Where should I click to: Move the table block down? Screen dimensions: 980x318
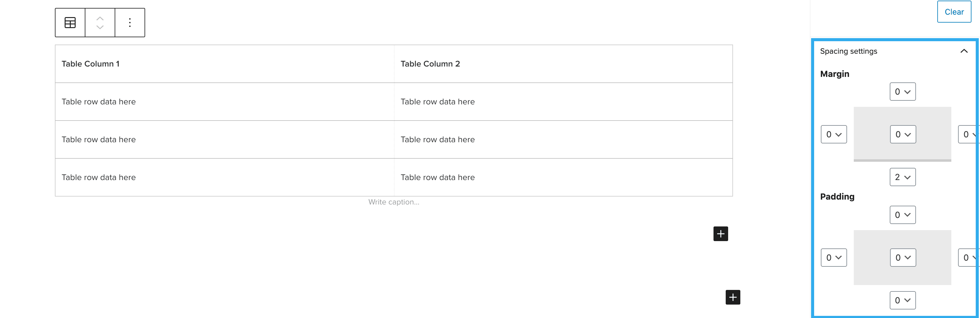coord(100,27)
